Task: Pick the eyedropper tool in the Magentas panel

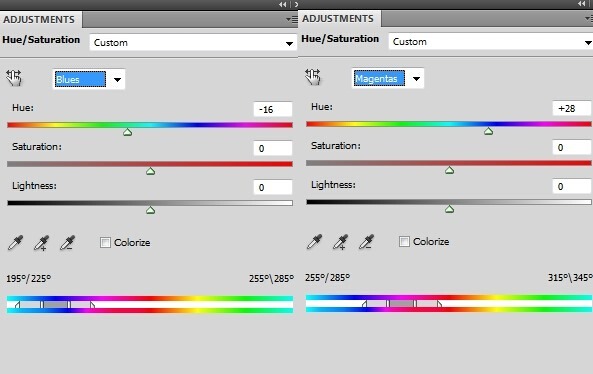Action: (314, 242)
